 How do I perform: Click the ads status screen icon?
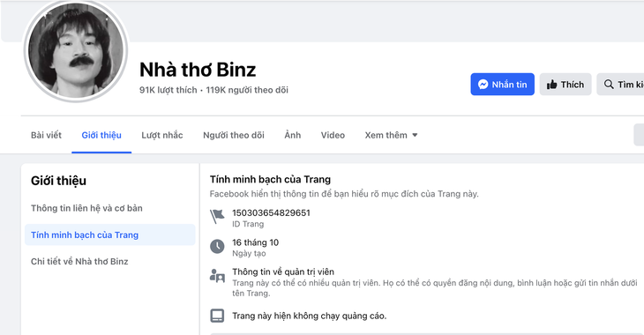click(217, 316)
